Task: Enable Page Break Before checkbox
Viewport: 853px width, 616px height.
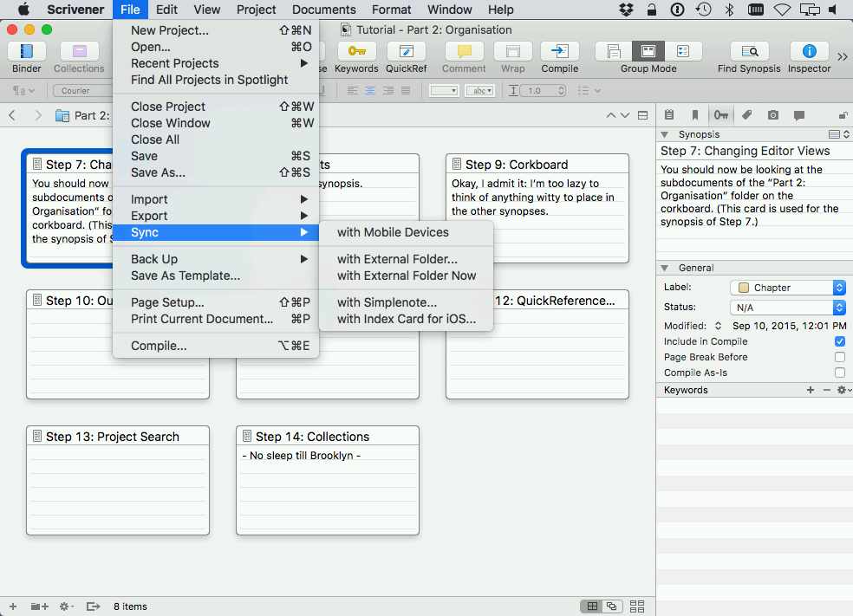Action: pyautogui.click(x=840, y=357)
